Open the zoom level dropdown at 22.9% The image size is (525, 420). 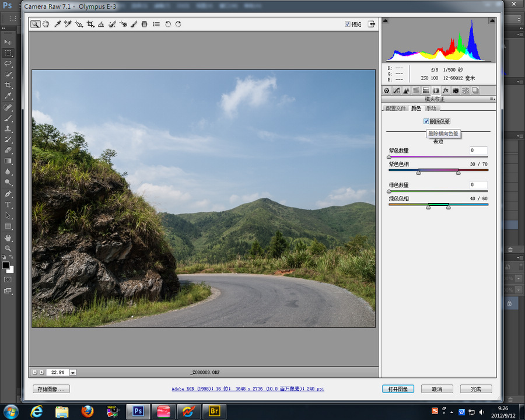[x=73, y=372]
